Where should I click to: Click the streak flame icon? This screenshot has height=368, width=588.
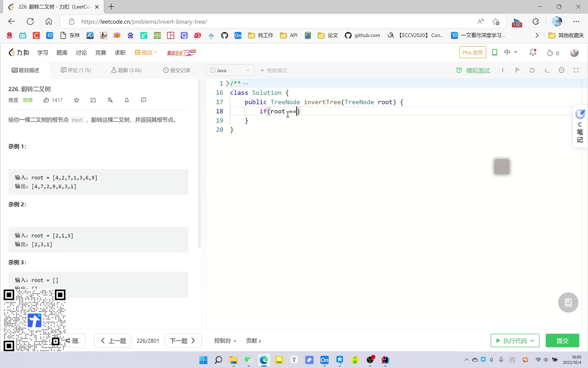[550, 53]
